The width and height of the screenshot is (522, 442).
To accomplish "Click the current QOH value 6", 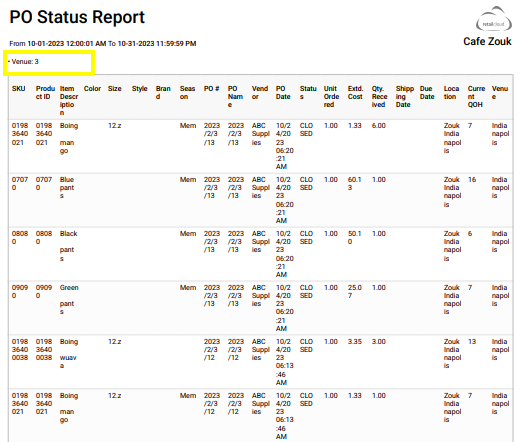I will click(470, 234).
